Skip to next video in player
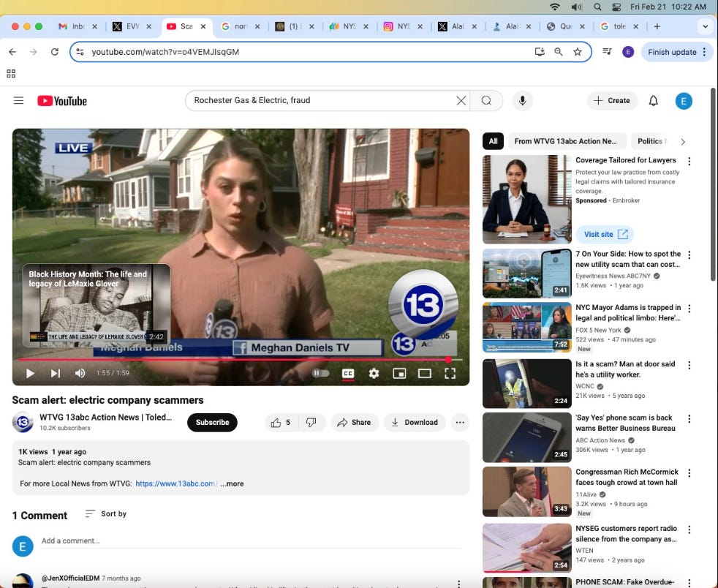The image size is (718, 588). pos(56,373)
